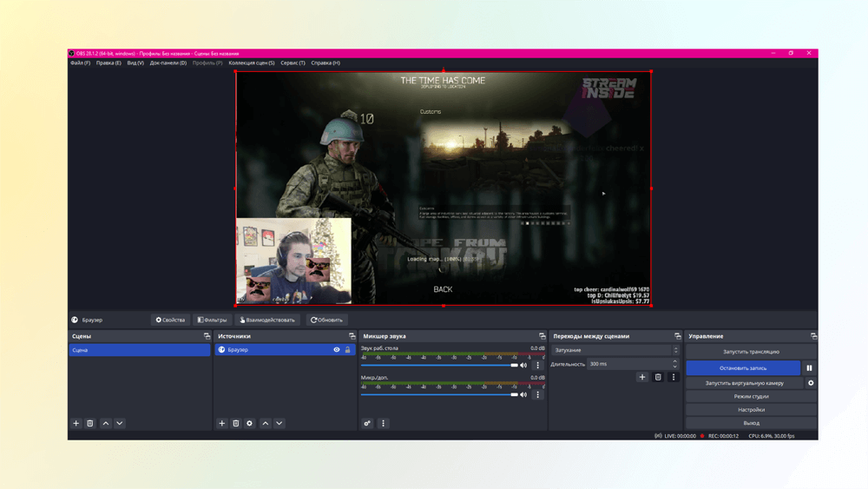Image resolution: width=868 pixels, height=489 pixels.
Task: Open the Профиль (P) menu
Action: 207,63
